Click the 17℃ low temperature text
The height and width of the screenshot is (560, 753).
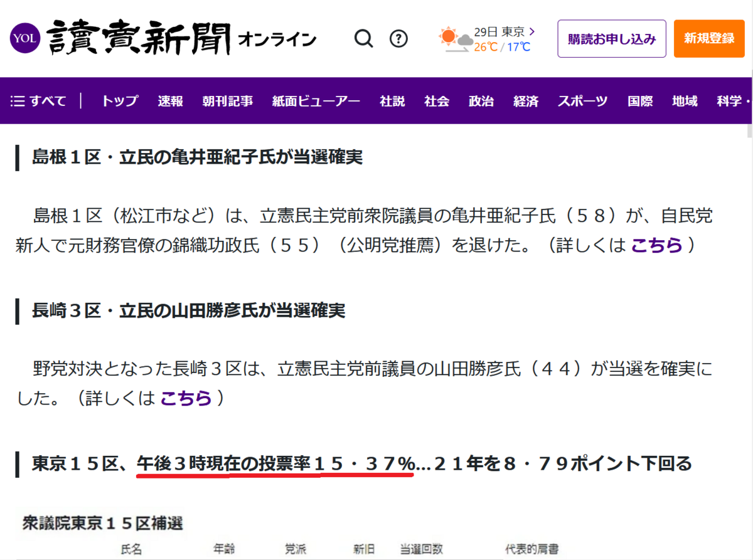tap(519, 47)
